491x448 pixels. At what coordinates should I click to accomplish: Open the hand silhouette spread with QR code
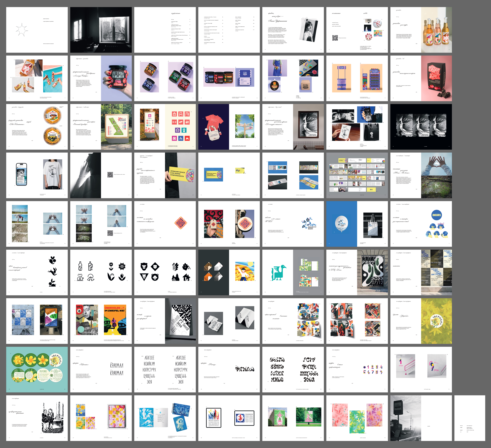point(101,175)
